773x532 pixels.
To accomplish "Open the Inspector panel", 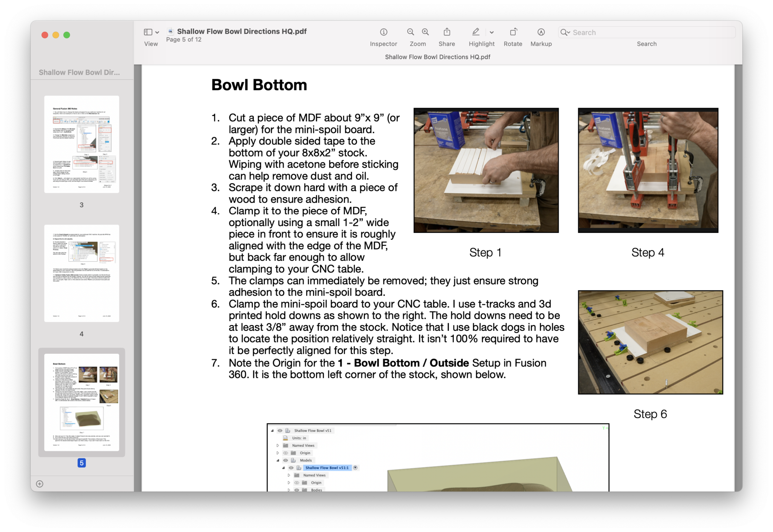I will point(383,32).
